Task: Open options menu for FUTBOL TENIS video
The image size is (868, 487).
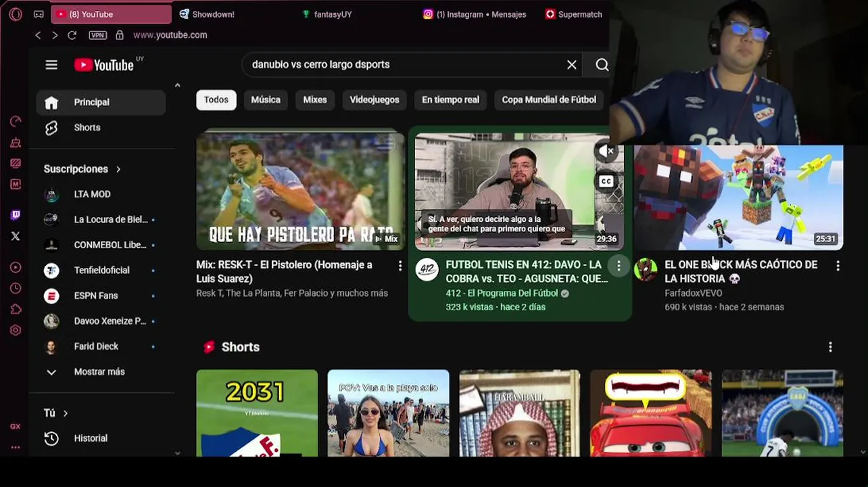Action: 619,266
